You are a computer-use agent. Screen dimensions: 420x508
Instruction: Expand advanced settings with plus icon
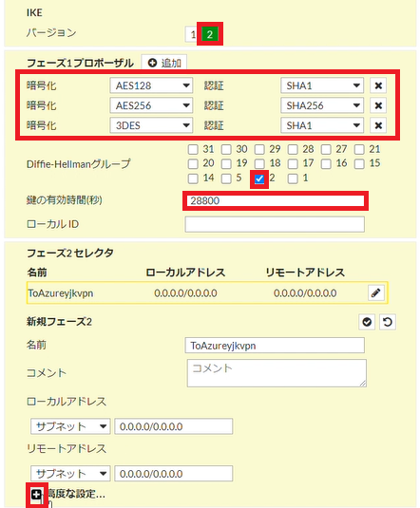[x=36, y=495]
